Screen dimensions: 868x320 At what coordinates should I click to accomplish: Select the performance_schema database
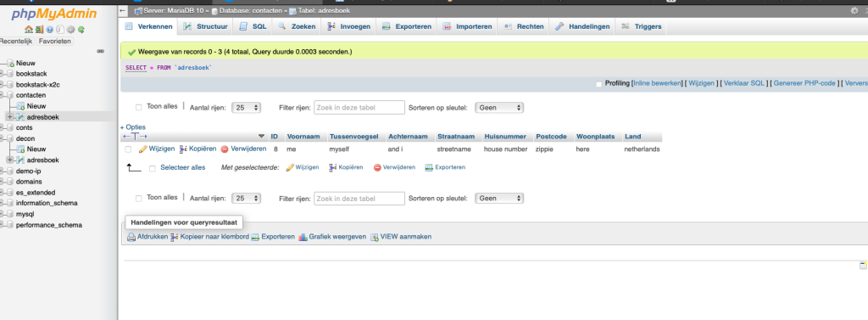pyautogui.click(x=48, y=225)
